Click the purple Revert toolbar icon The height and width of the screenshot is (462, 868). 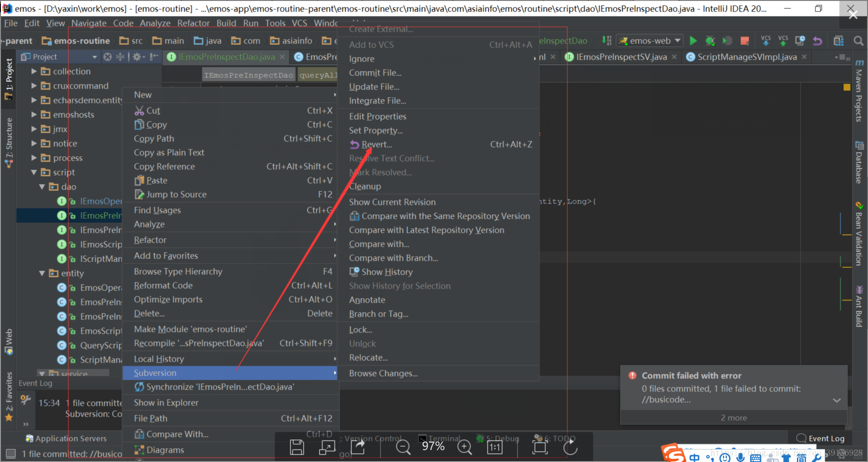817,41
